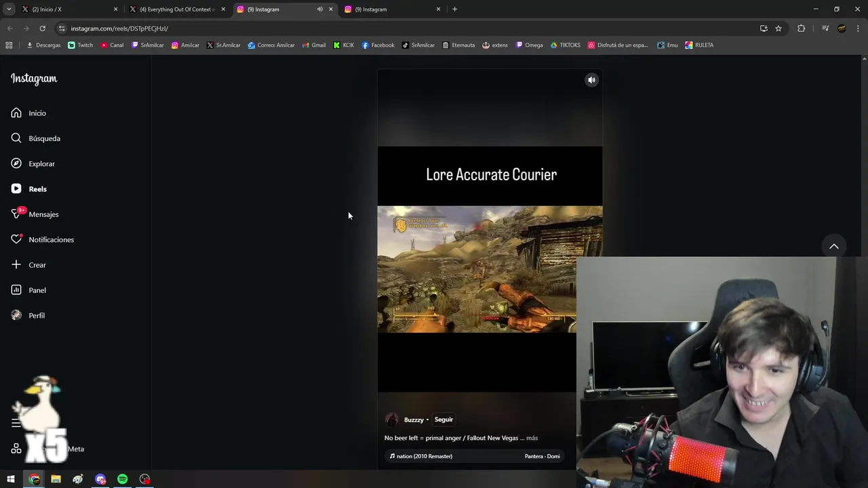Image resolution: width=868 pixels, height=488 pixels.
Task: Click 8uzzzy profile avatar
Action: (391, 420)
